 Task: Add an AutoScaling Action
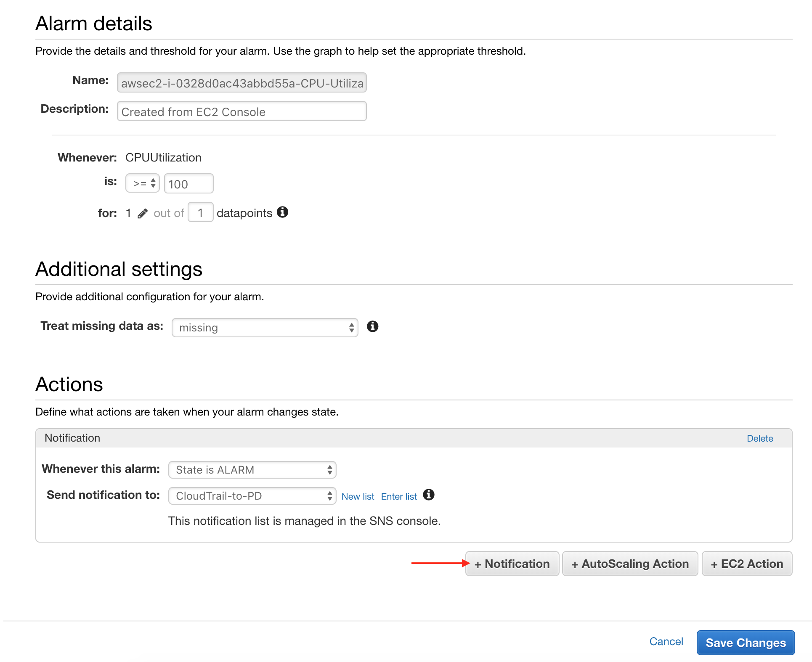[x=630, y=564]
